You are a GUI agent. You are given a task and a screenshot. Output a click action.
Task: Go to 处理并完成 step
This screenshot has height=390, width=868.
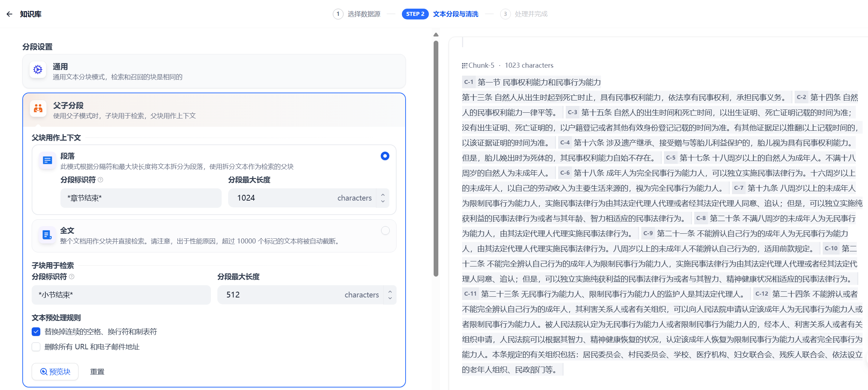point(531,14)
